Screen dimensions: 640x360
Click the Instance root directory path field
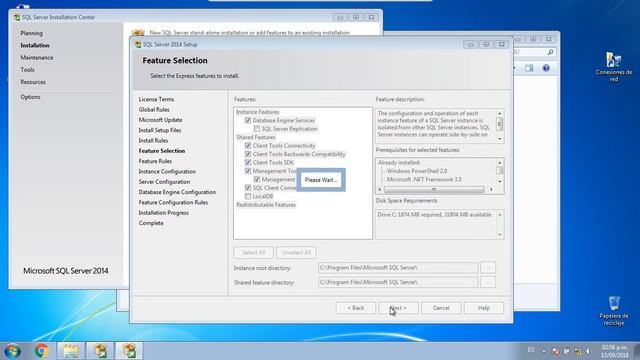(x=398, y=268)
